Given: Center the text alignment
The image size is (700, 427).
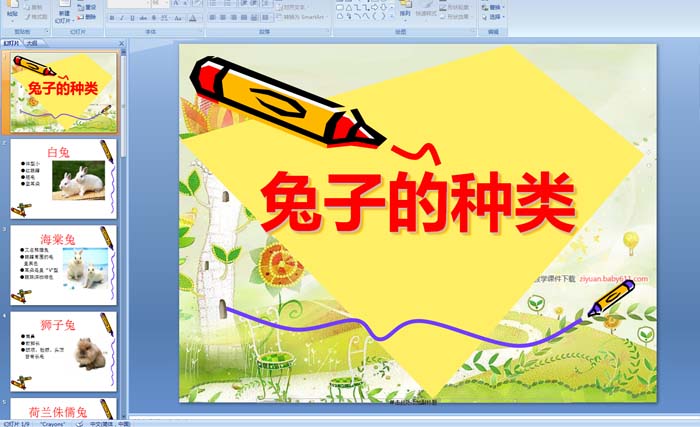Looking at the screenshot, I should coord(223,17).
